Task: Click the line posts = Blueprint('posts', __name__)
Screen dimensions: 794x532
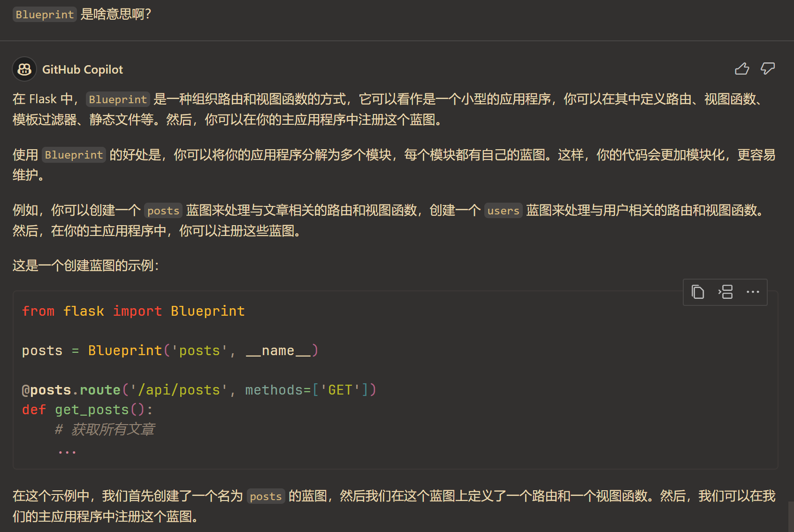Action: pos(170,350)
